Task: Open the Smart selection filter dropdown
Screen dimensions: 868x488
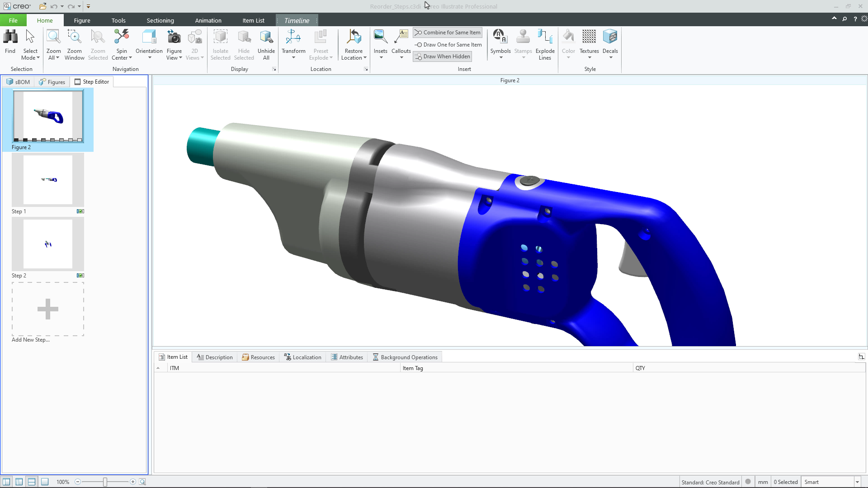Action: 857,482
